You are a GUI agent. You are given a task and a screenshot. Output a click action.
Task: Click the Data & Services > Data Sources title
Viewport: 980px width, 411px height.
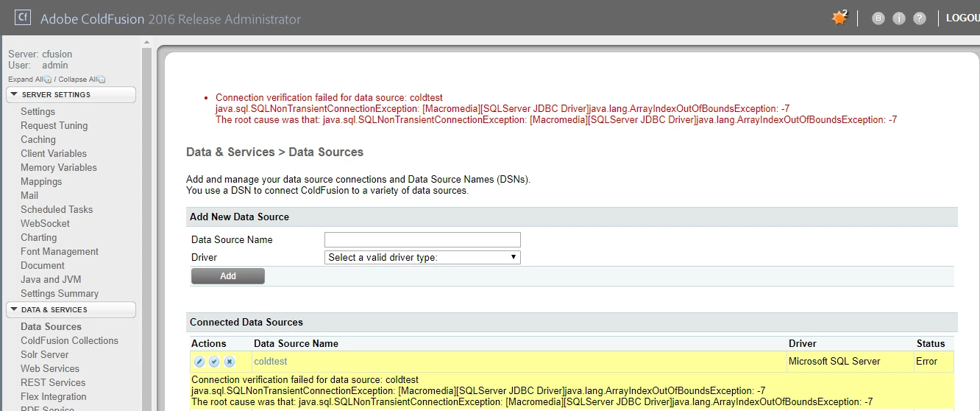[x=275, y=152]
